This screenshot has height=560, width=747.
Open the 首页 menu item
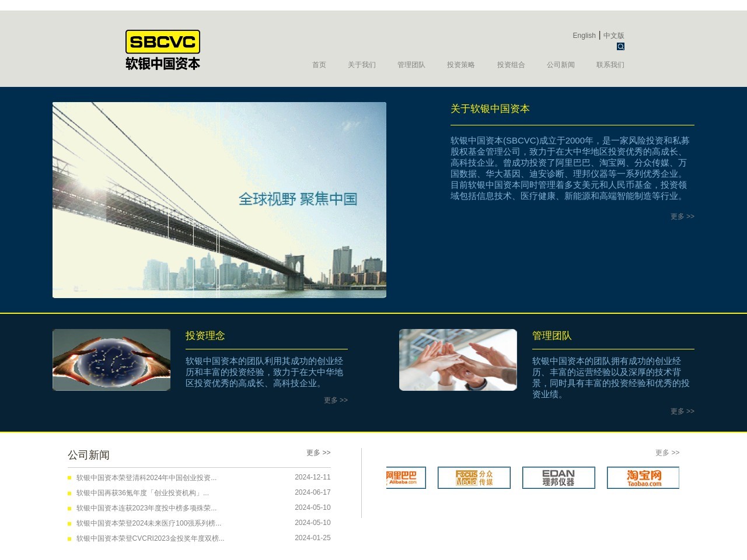click(319, 65)
